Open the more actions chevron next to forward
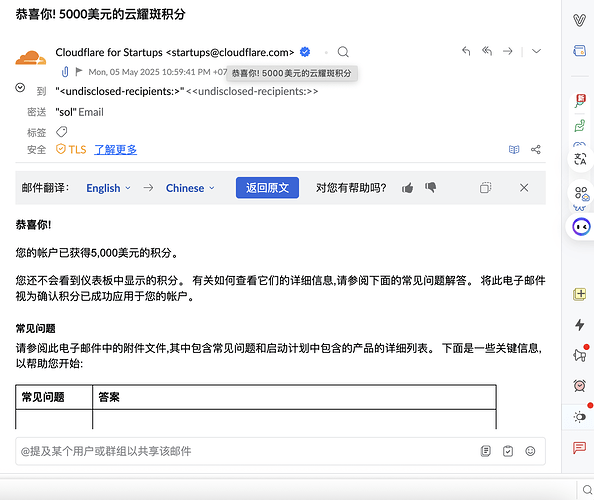594x500 pixels. pyautogui.click(x=536, y=51)
